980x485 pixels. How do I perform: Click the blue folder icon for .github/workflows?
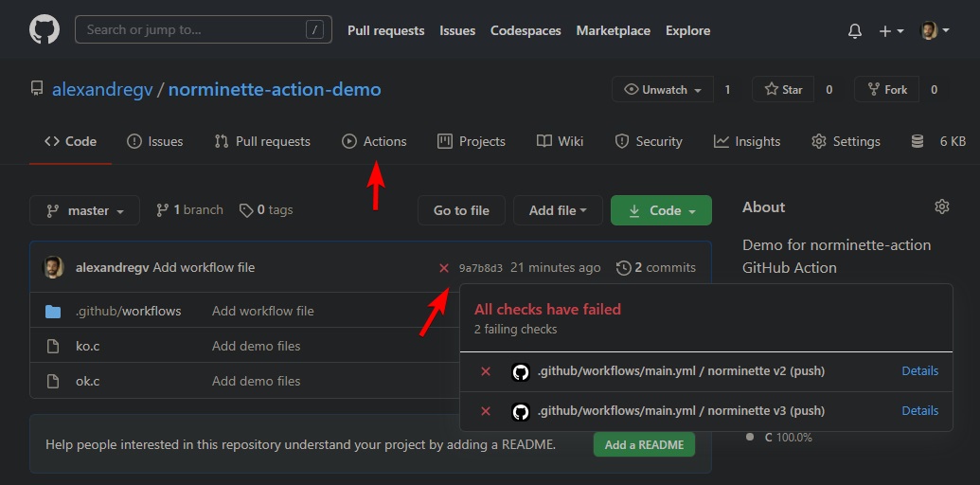tap(53, 311)
